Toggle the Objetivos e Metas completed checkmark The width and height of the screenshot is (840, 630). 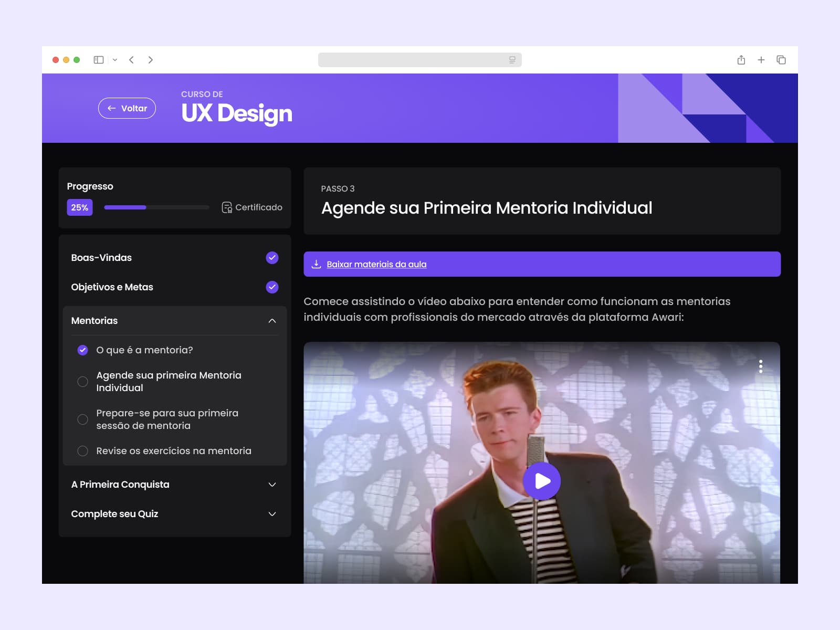click(x=272, y=287)
